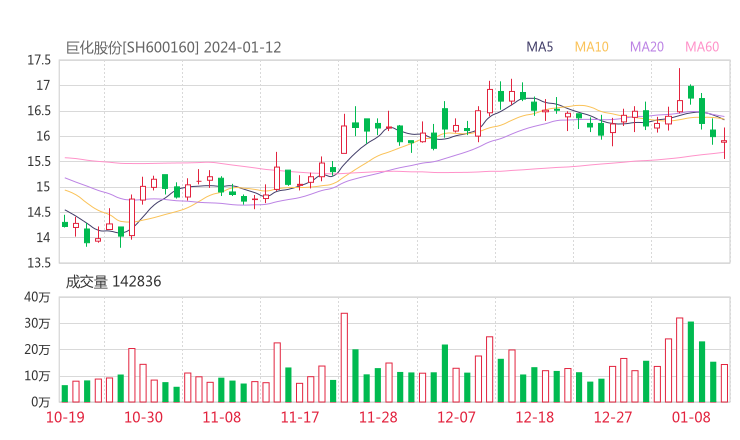This screenshot has height=440, width=740.
Task: Click the 成交量 142836 volume label
Action: point(113,282)
